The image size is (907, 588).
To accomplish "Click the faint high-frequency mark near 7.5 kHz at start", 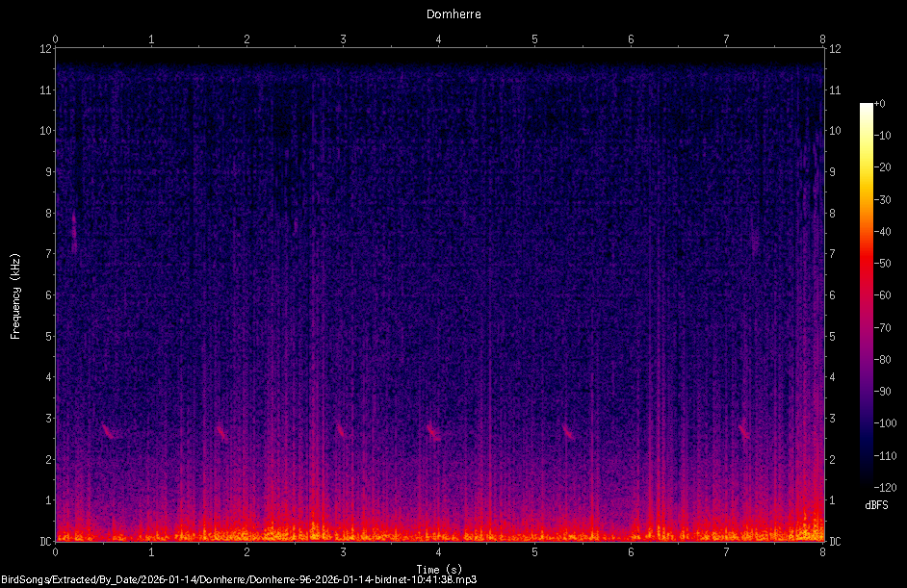I will (74, 233).
